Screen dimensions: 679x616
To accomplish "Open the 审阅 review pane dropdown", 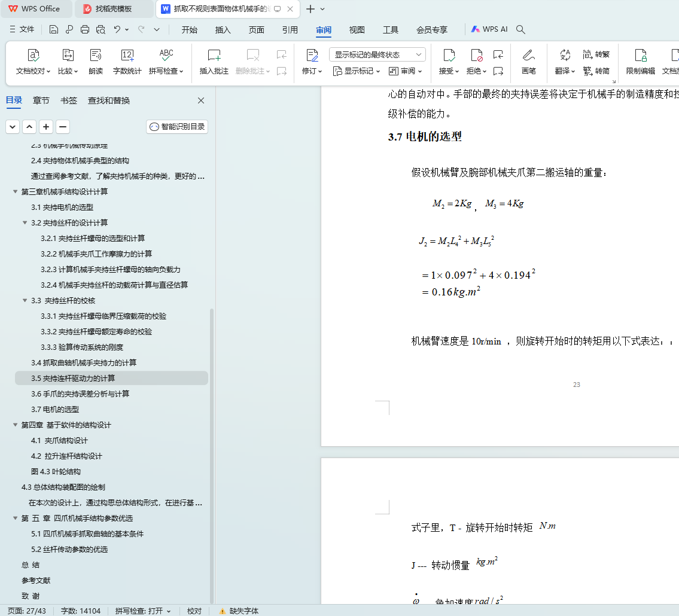I will [x=406, y=71].
